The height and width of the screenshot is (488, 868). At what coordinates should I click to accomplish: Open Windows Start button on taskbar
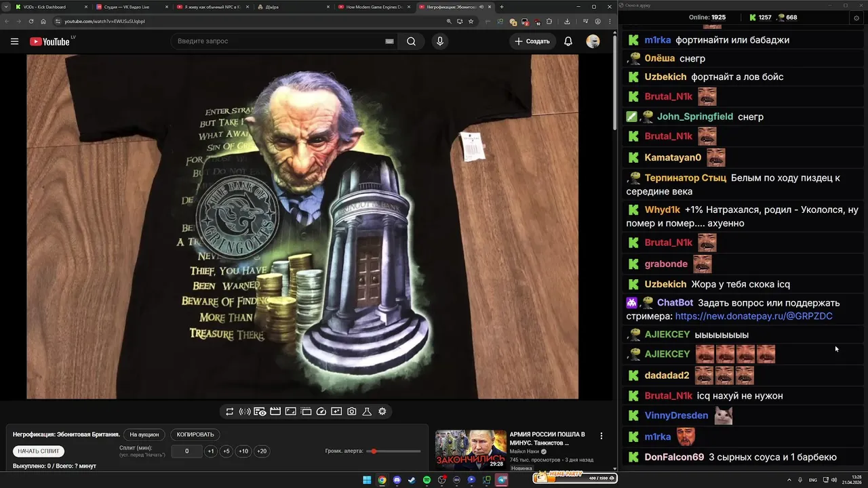pos(367,480)
